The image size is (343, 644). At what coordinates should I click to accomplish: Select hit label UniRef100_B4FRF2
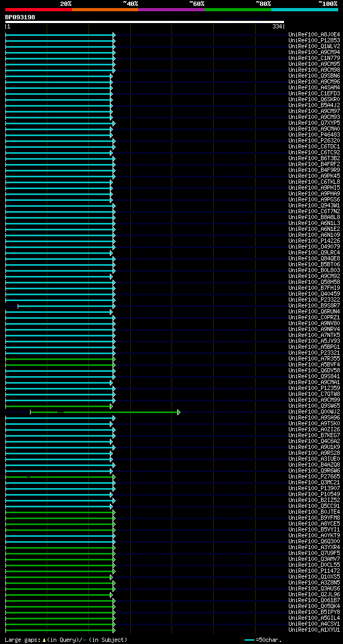pyautogui.click(x=314, y=164)
